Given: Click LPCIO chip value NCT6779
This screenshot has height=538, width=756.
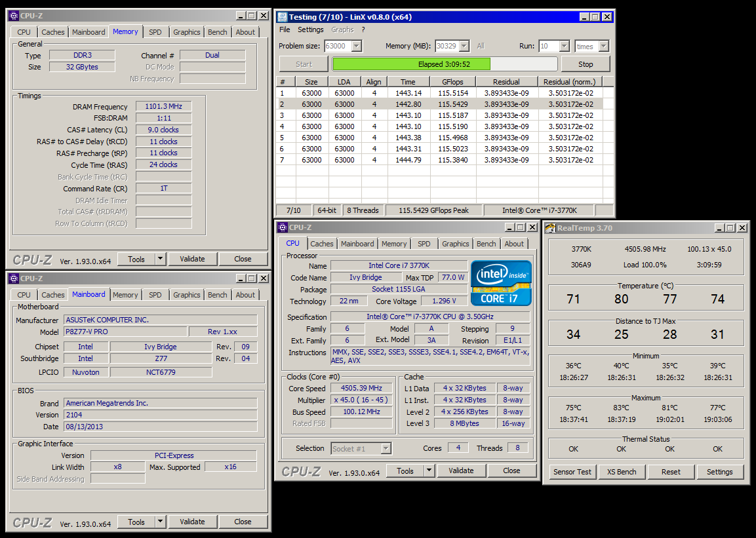Looking at the screenshot, I should (161, 372).
